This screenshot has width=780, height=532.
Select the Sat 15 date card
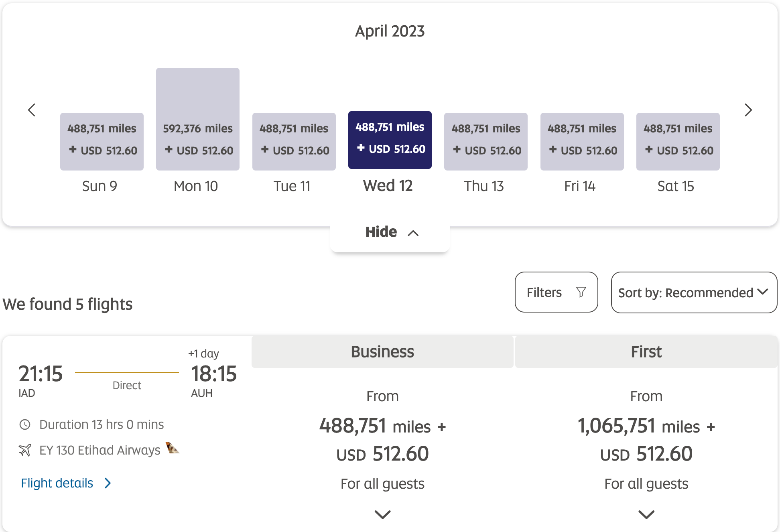(678, 141)
